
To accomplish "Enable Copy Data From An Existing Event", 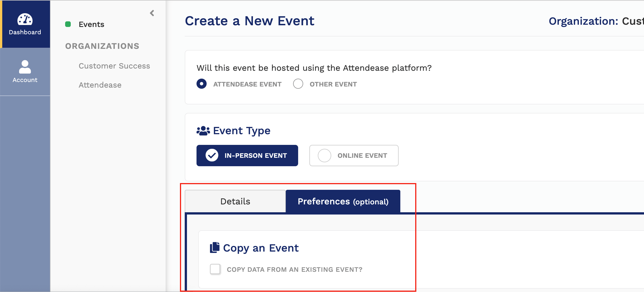I will click(x=215, y=269).
